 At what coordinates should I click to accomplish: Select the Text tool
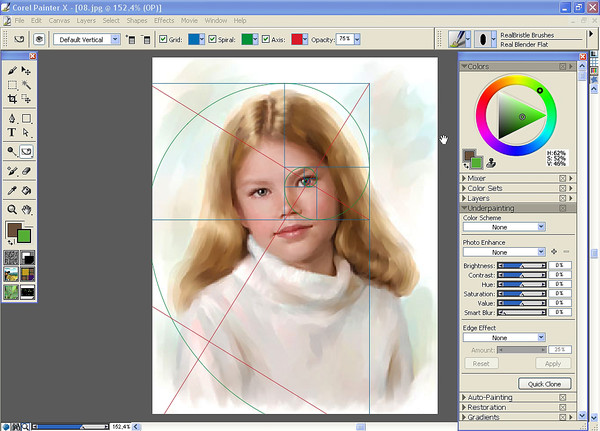coord(12,132)
